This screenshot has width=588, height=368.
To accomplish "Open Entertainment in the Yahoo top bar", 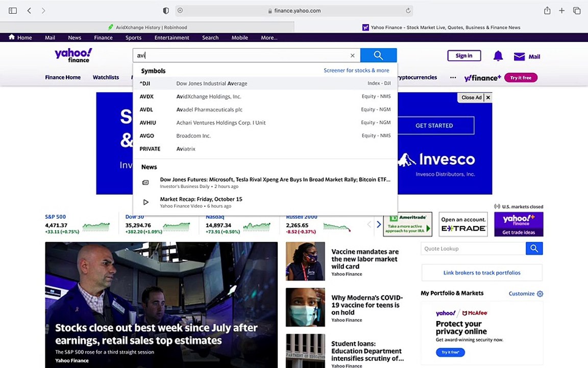I will [x=171, y=37].
